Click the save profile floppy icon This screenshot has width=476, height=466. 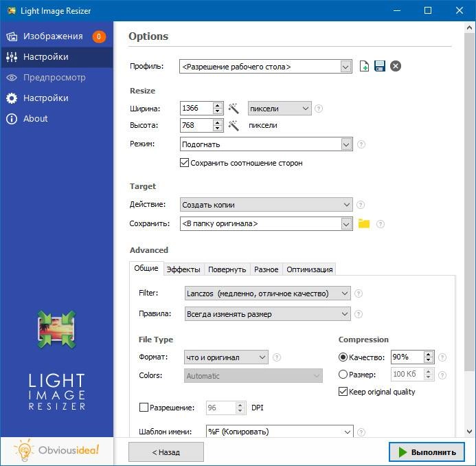tap(380, 66)
